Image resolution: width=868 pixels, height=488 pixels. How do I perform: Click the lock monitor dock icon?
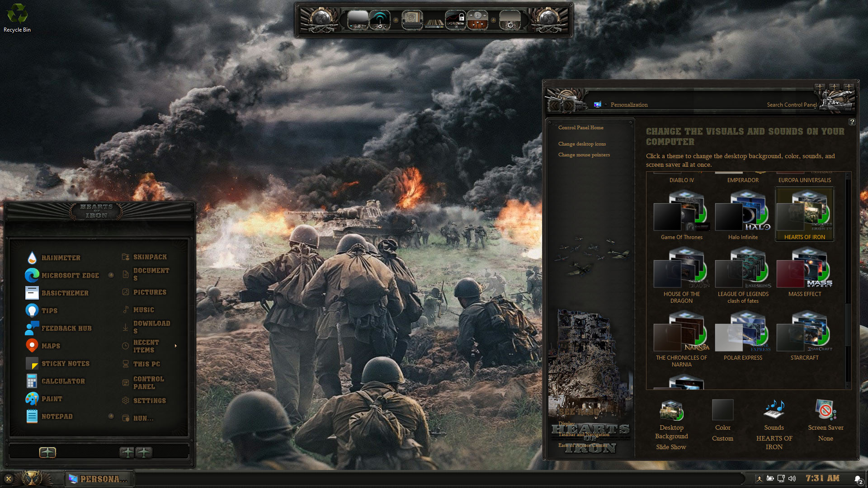click(455, 20)
